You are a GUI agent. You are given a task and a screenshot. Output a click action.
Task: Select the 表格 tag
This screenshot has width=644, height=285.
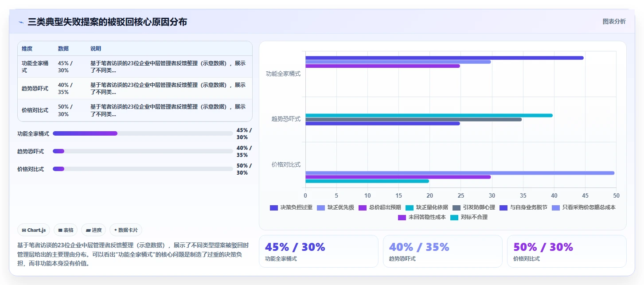(x=66, y=230)
